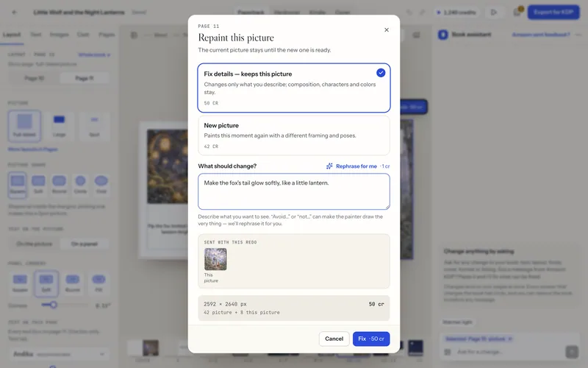Click the Fix 50 cr button

(371, 339)
